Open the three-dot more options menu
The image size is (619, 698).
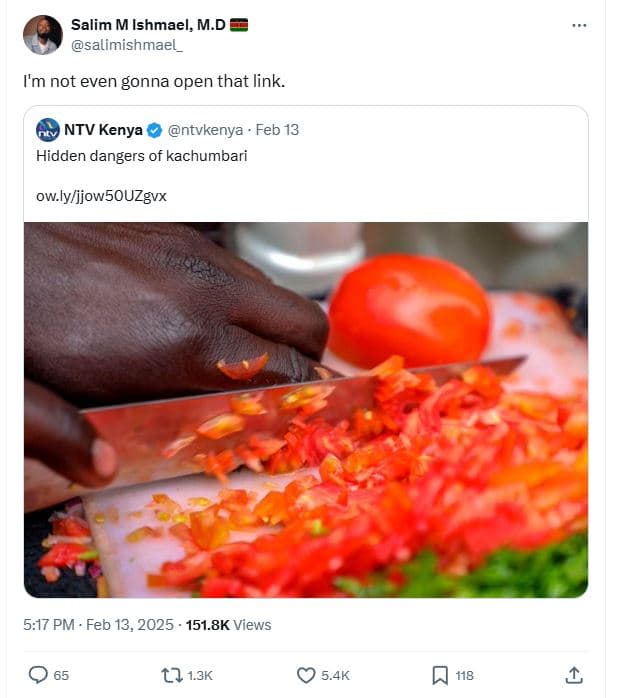579,25
